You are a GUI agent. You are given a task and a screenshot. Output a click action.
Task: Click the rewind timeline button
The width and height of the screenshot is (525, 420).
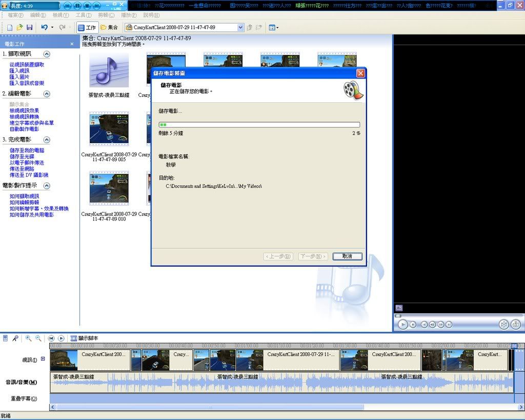tap(51, 338)
